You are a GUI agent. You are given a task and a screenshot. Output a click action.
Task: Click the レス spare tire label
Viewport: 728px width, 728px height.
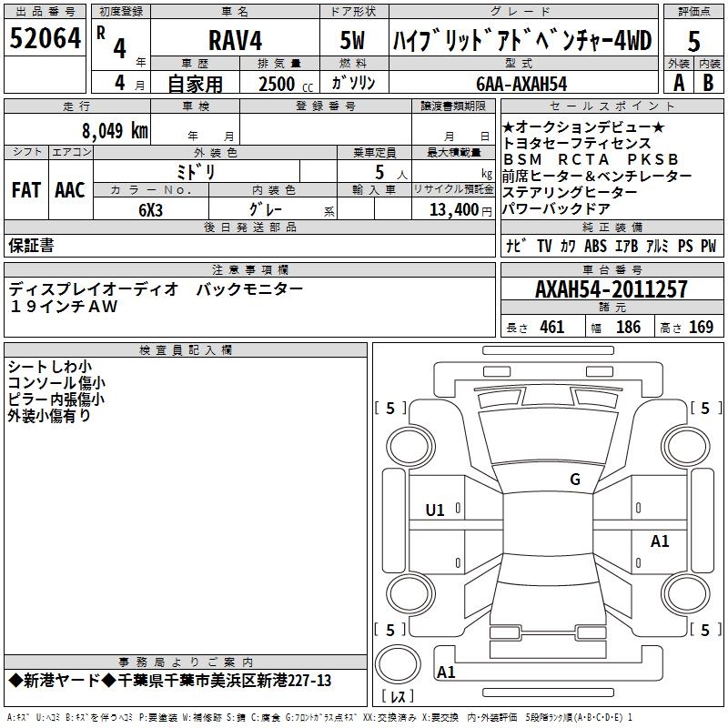(398, 696)
